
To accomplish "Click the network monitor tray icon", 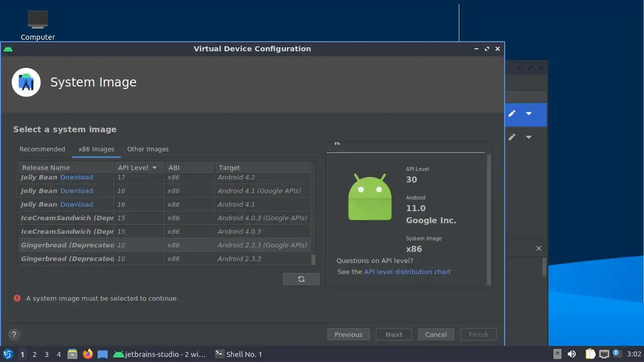I will pos(604,354).
